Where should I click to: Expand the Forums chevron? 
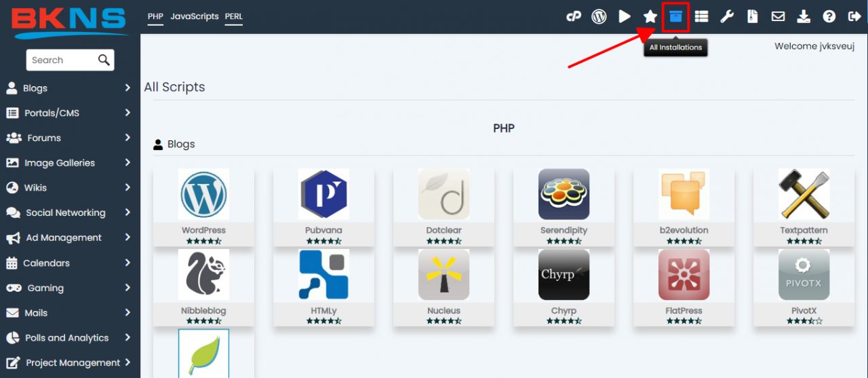[x=127, y=138]
